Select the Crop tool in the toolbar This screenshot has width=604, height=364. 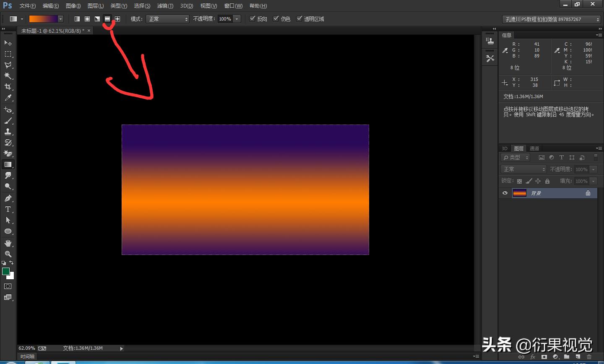pyautogui.click(x=8, y=87)
